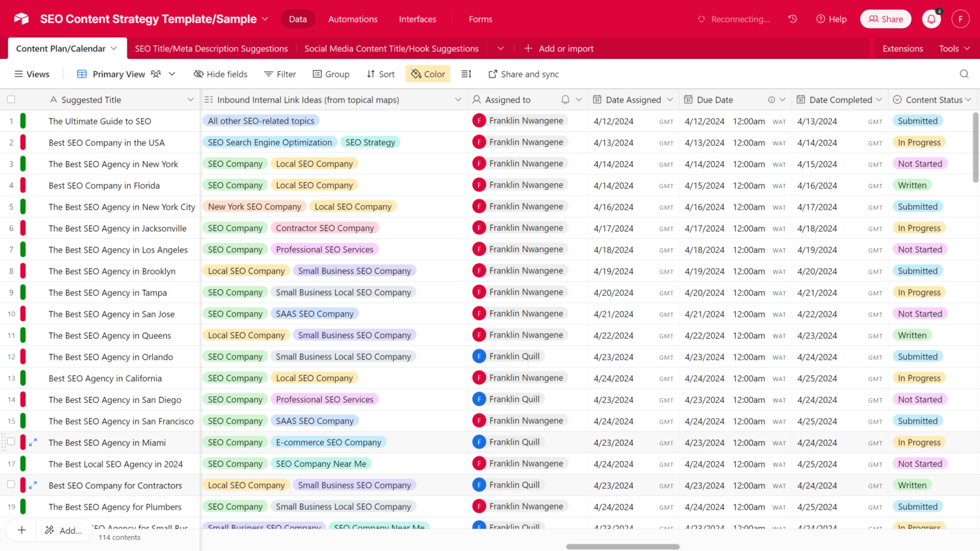Open the Suggested Title column dropdown
The height and width of the screenshot is (551, 980).
click(x=190, y=100)
